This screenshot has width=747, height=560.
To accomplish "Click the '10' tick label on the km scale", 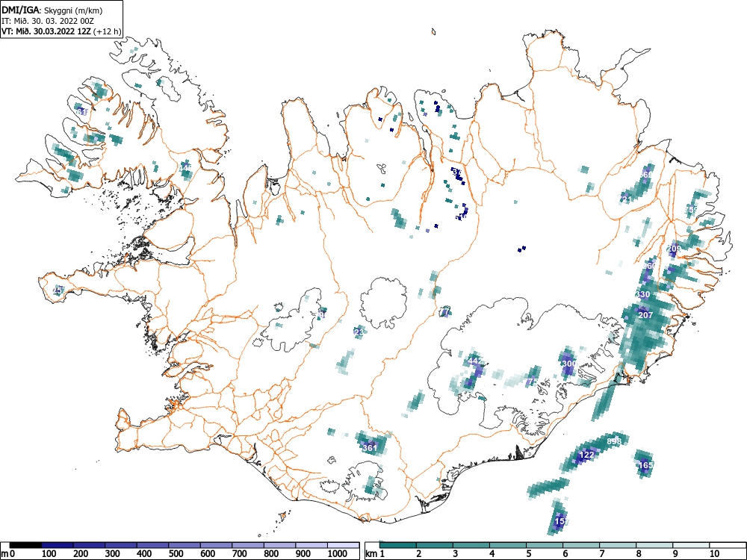I will point(714,554).
